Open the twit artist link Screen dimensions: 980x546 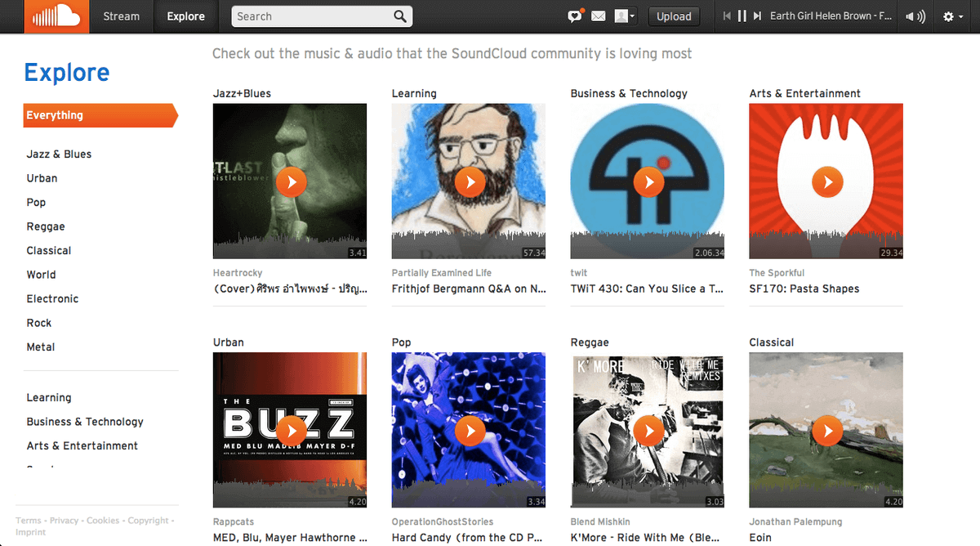[x=579, y=273]
